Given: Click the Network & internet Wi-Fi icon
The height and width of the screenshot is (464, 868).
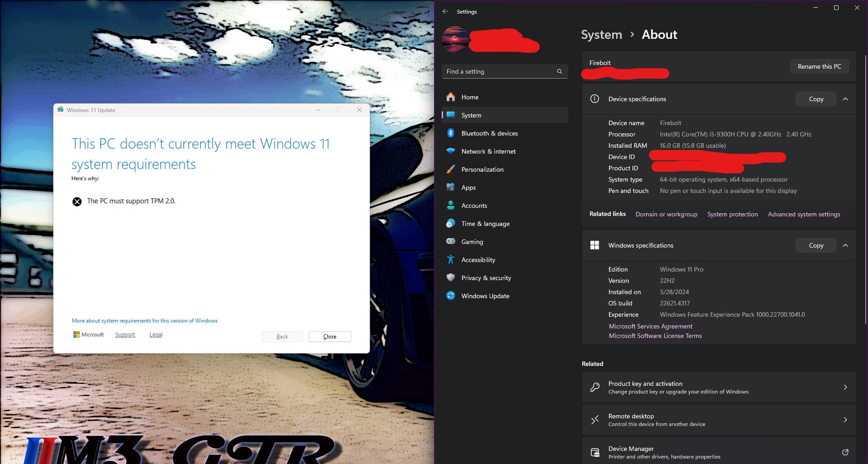Looking at the screenshot, I should pyautogui.click(x=451, y=151).
